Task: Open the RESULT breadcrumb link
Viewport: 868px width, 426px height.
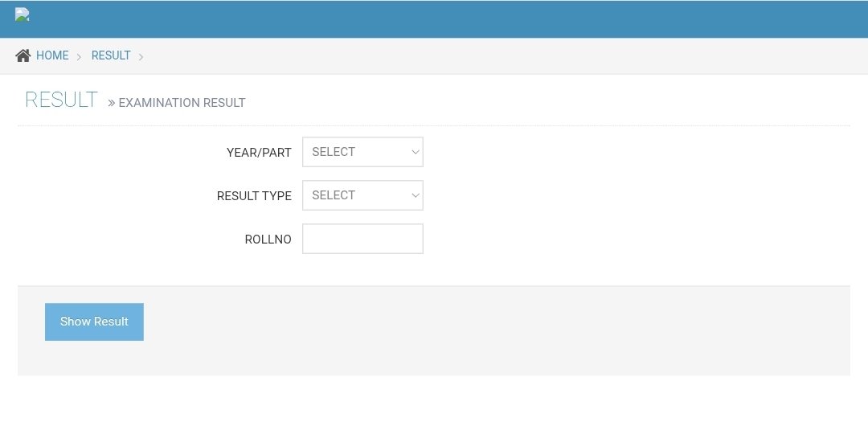Action: coord(111,55)
